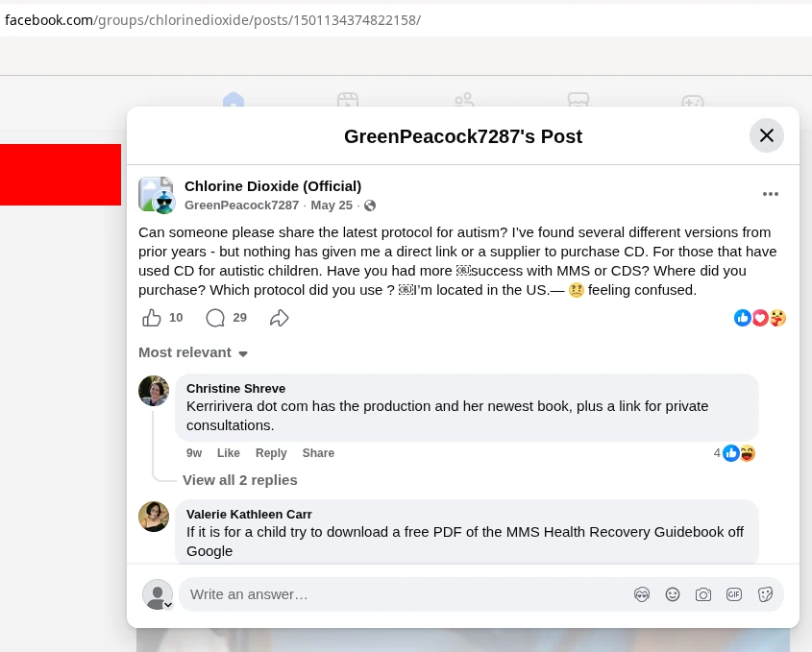View the 10 likes count
812x652 pixels.
pos(176,317)
